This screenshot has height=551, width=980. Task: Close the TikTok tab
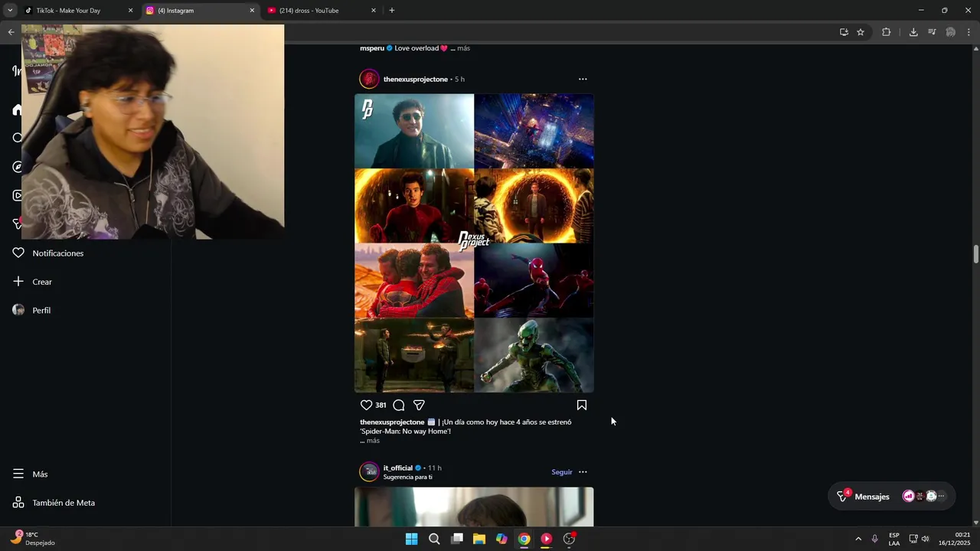(x=130, y=11)
